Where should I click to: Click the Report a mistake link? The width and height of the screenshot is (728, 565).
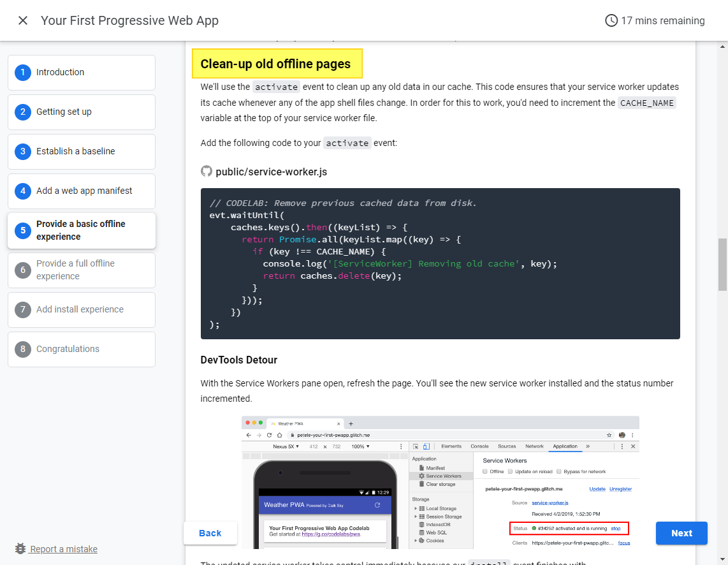(x=64, y=549)
